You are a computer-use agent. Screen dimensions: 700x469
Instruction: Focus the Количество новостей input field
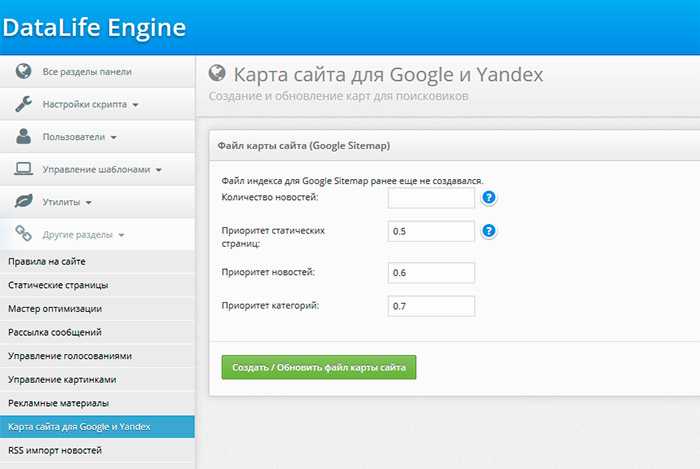[x=431, y=198]
